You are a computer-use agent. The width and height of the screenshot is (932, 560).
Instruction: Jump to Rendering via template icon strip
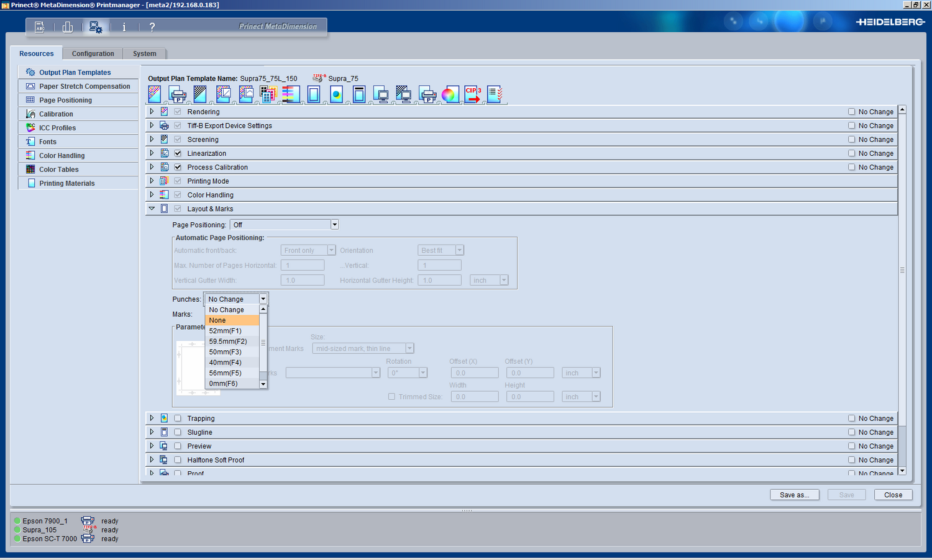155,94
